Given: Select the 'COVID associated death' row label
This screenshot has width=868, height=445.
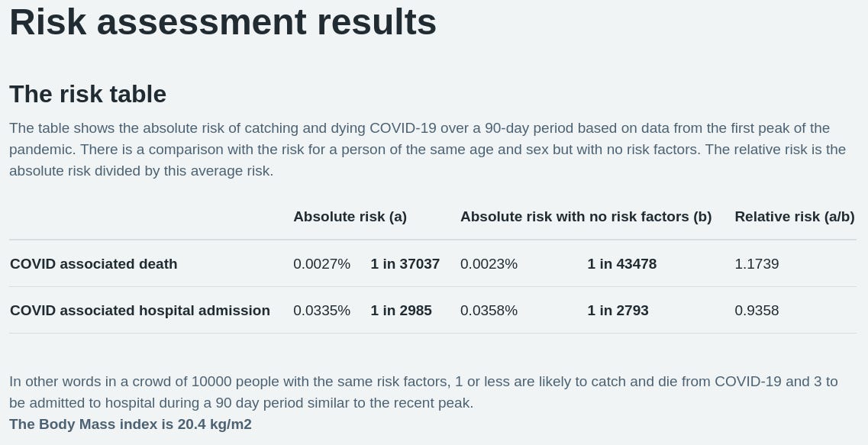Looking at the screenshot, I should [x=94, y=264].
